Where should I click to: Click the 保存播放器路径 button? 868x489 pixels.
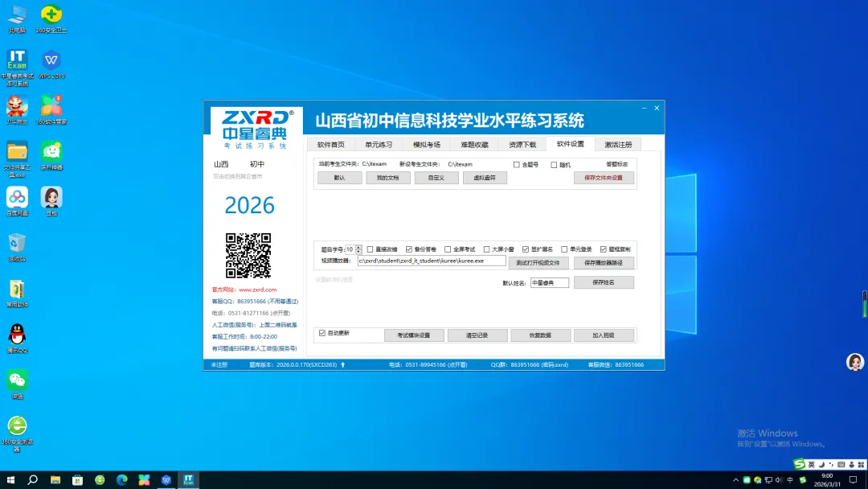[604, 262]
